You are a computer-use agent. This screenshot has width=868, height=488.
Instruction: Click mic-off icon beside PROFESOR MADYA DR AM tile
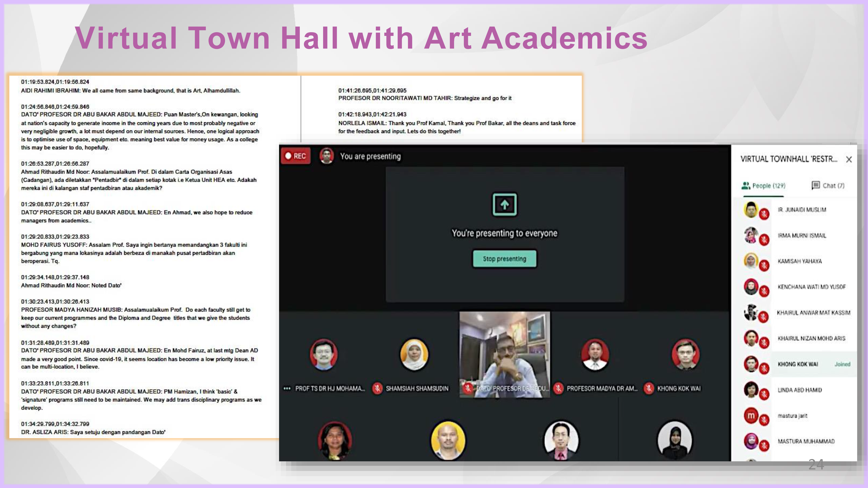(x=558, y=388)
